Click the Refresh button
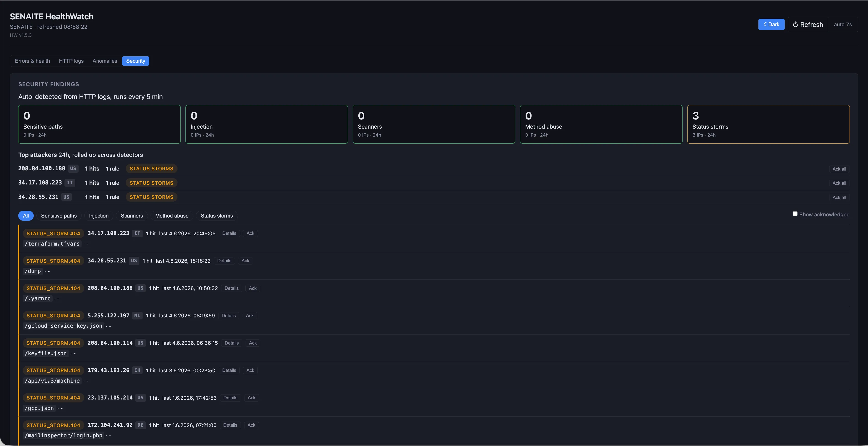This screenshot has height=446, width=868. click(808, 24)
